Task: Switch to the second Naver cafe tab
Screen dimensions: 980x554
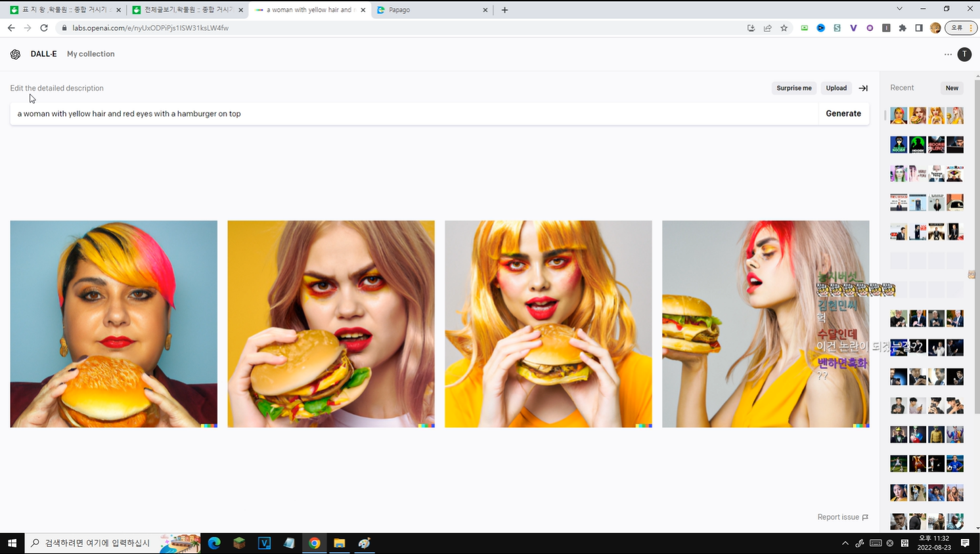Action: [187, 10]
